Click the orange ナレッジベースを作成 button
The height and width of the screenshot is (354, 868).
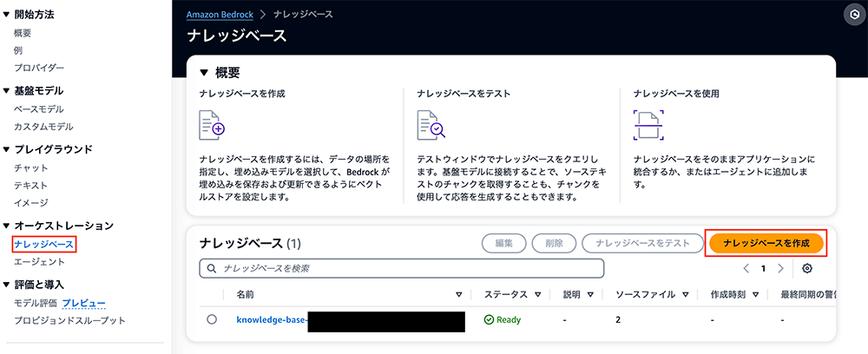766,243
